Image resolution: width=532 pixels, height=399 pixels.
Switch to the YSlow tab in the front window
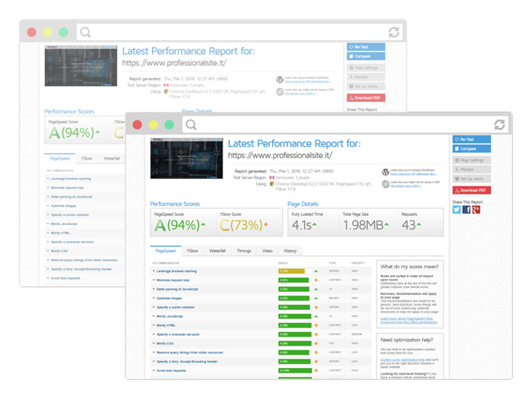[192, 251]
